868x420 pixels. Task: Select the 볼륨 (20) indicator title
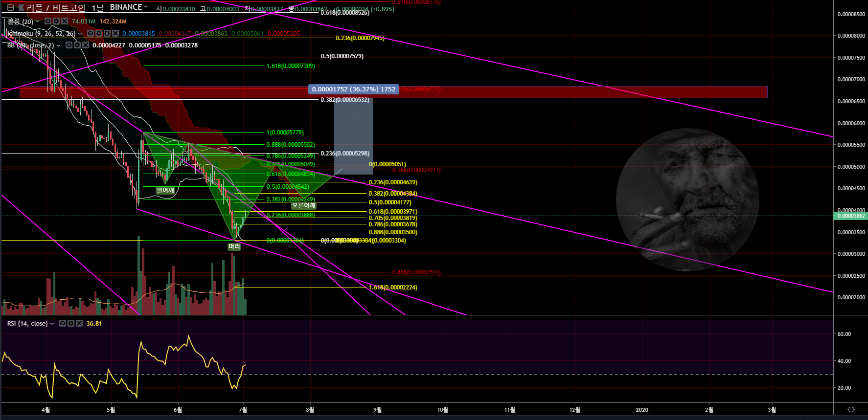pos(20,22)
